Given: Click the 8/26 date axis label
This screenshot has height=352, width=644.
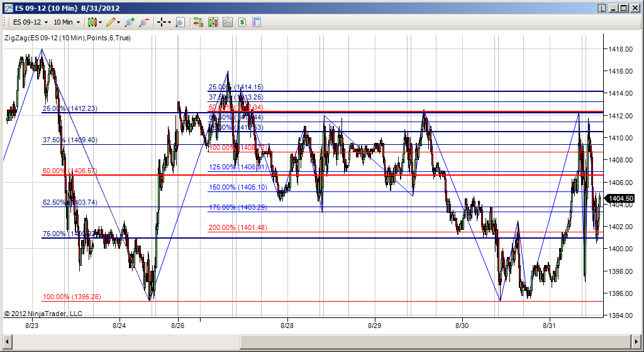Looking at the screenshot, I should [x=178, y=326].
